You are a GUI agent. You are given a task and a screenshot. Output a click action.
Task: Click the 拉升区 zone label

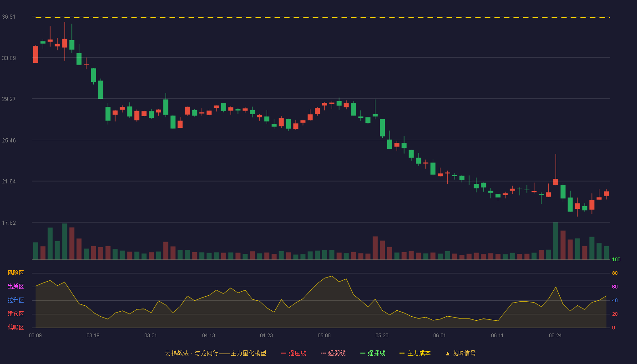coord(15,300)
